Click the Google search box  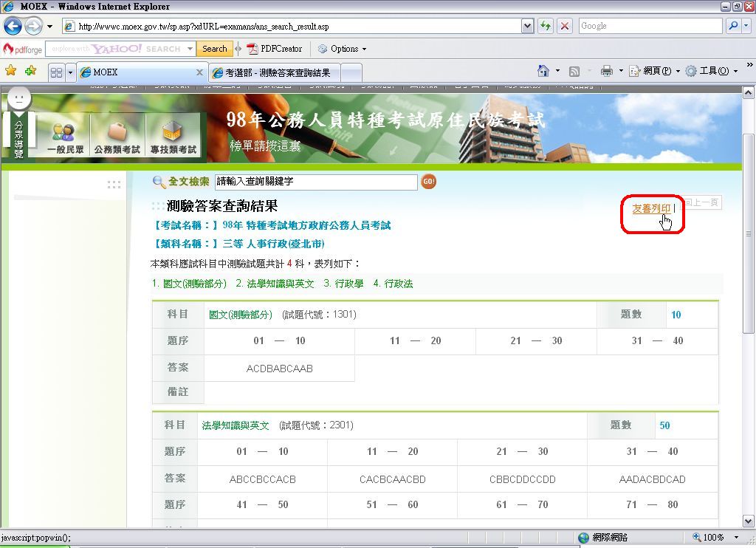(650, 26)
